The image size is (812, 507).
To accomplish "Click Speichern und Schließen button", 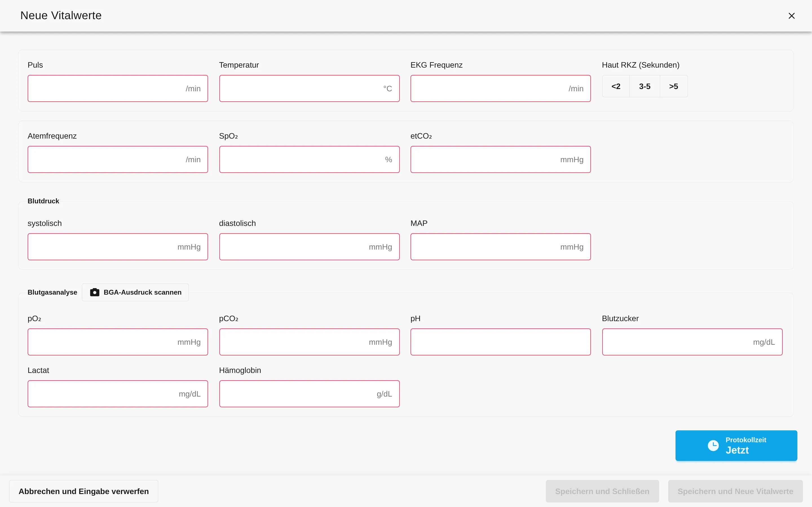I will tap(602, 491).
